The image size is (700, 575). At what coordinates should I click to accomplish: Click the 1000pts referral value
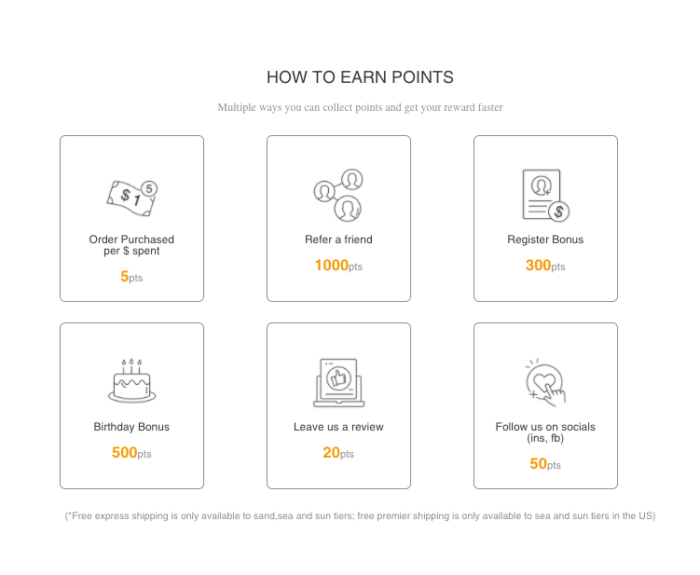coord(338,266)
